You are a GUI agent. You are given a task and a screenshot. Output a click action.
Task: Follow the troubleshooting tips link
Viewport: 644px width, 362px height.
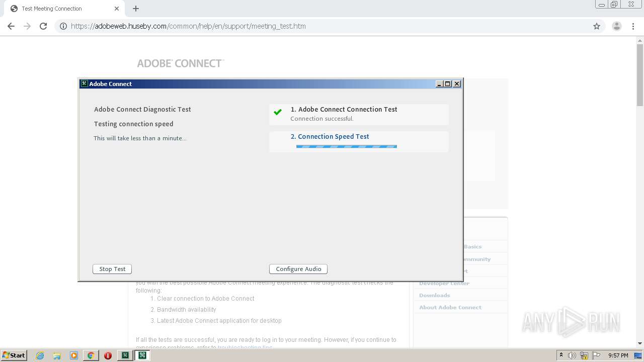pyautogui.click(x=245, y=347)
